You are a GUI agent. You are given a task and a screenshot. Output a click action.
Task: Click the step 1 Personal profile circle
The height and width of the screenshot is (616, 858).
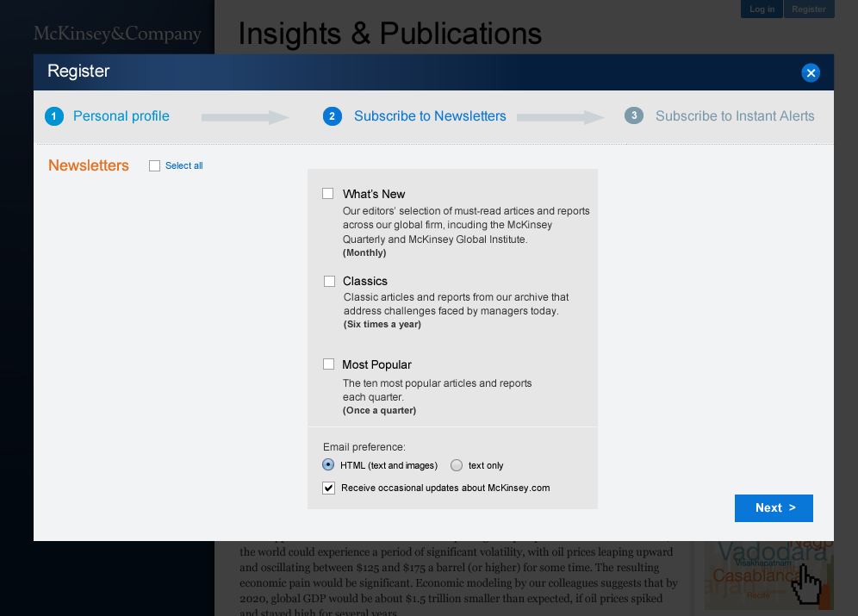(x=54, y=115)
